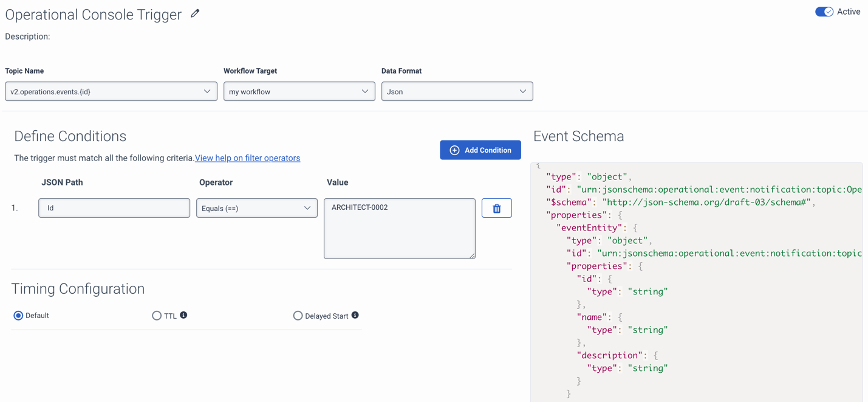The width and height of the screenshot is (868, 402).
Task: Click the JSON Path input field
Action: pyautogui.click(x=114, y=208)
